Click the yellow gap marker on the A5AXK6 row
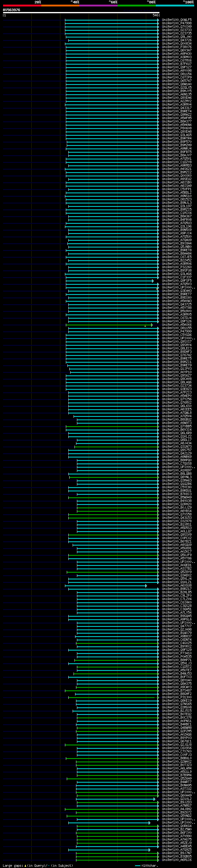Image resolution: width=197 pixels, height=868 pixels. pos(145,326)
